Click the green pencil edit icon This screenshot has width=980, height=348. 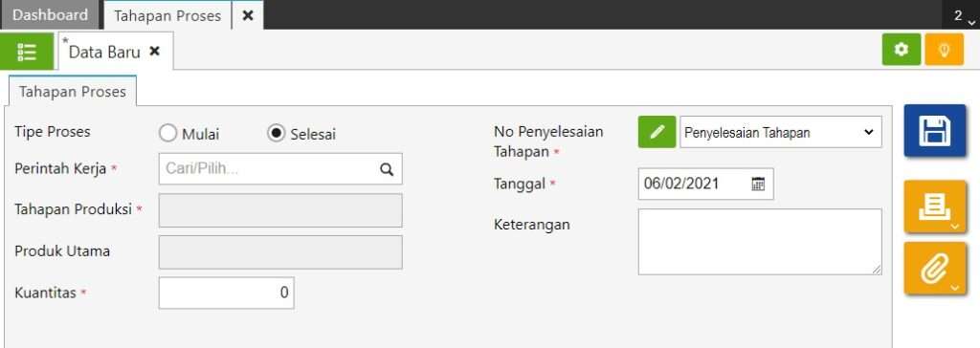(x=657, y=132)
